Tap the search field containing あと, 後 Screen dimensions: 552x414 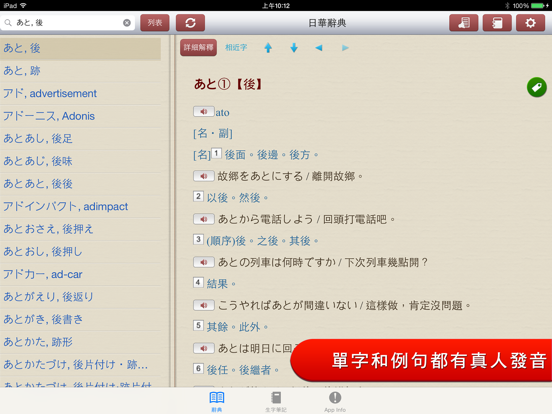[x=67, y=23]
